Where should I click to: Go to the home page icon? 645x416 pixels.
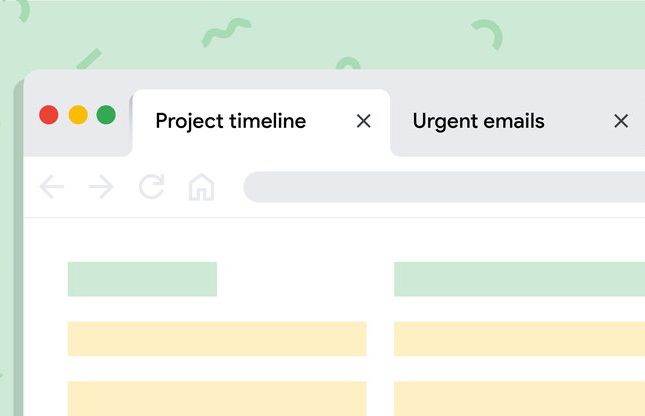[201, 187]
